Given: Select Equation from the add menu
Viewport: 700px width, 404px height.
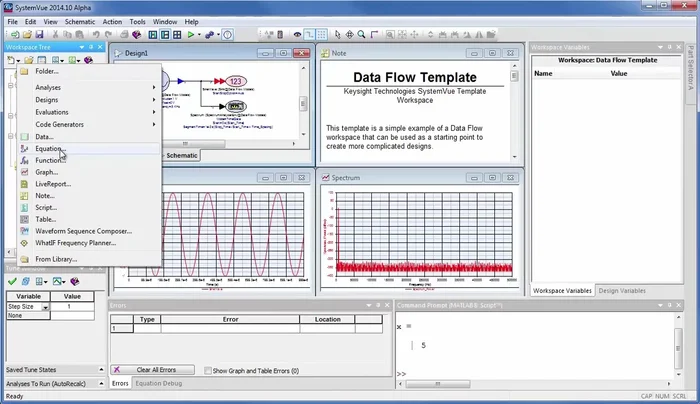Looking at the screenshot, I should point(50,148).
